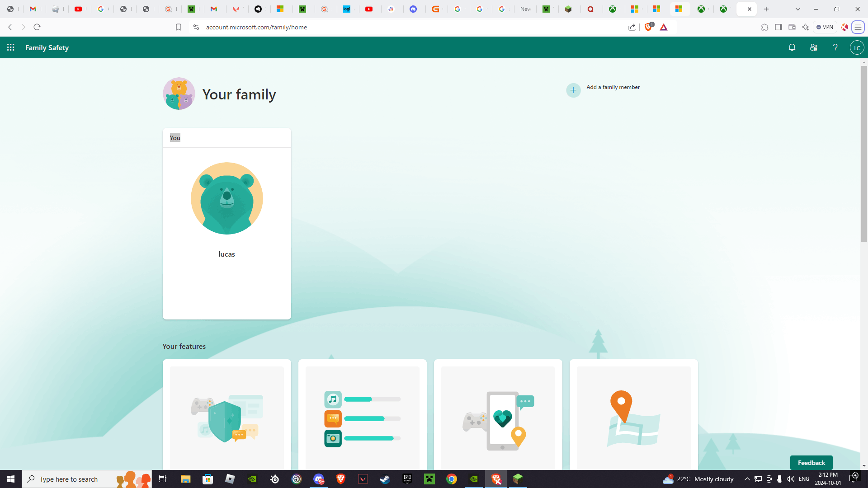Open the LC account avatar menu

tap(857, 47)
